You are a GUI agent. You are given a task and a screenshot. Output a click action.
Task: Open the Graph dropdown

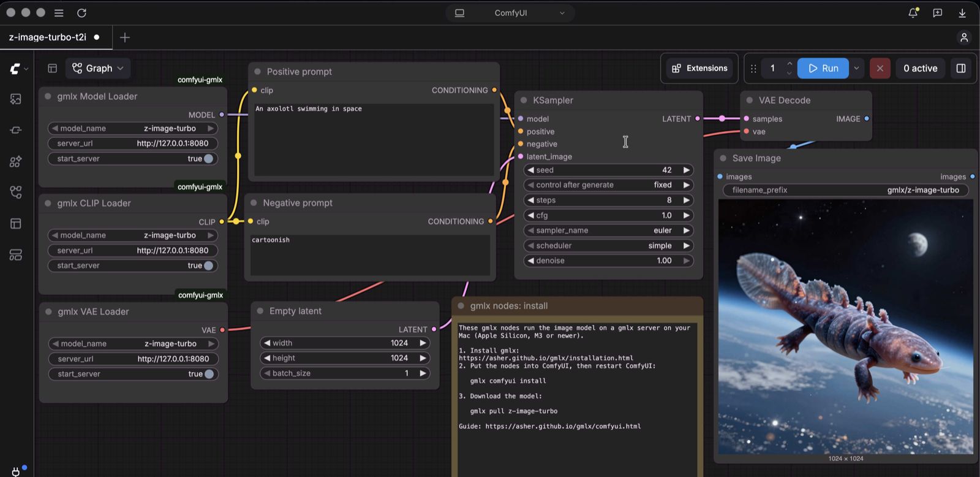(98, 68)
